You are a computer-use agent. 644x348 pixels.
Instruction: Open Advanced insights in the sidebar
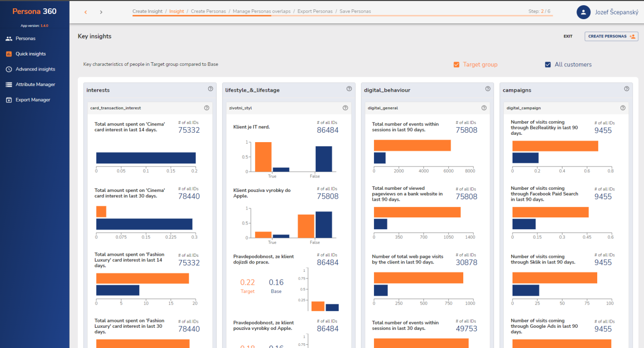(34, 69)
